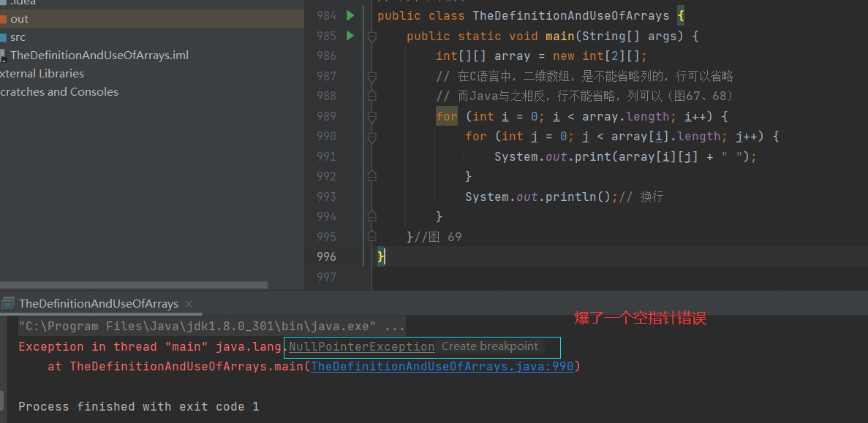
Task: Click the .iml file icon
Action: pos(3,56)
